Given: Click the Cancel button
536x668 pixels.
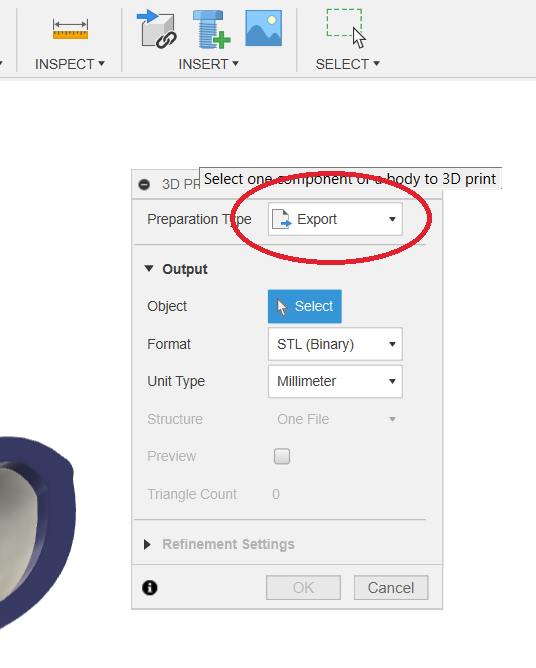Looking at the screenshot, I should 391,587.
